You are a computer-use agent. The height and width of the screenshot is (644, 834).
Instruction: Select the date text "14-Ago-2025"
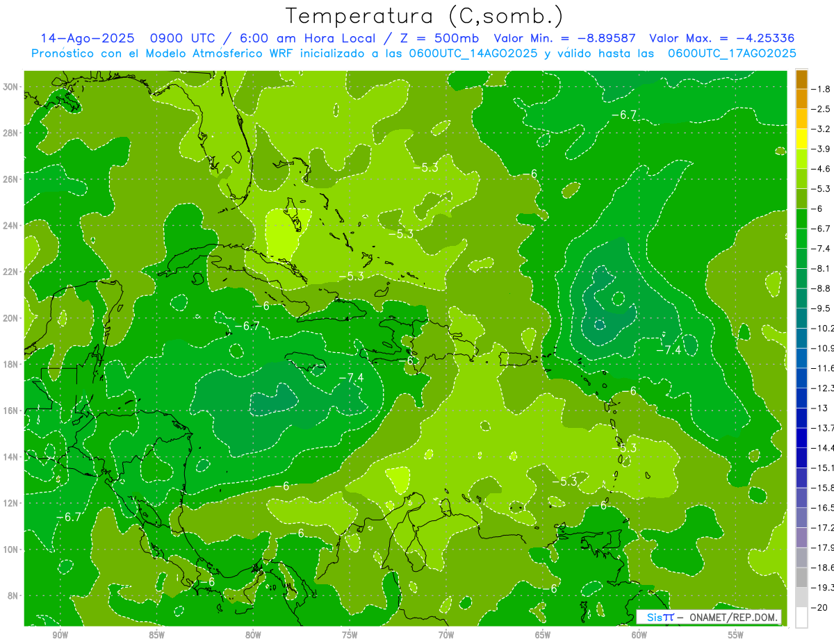point(87,38)
